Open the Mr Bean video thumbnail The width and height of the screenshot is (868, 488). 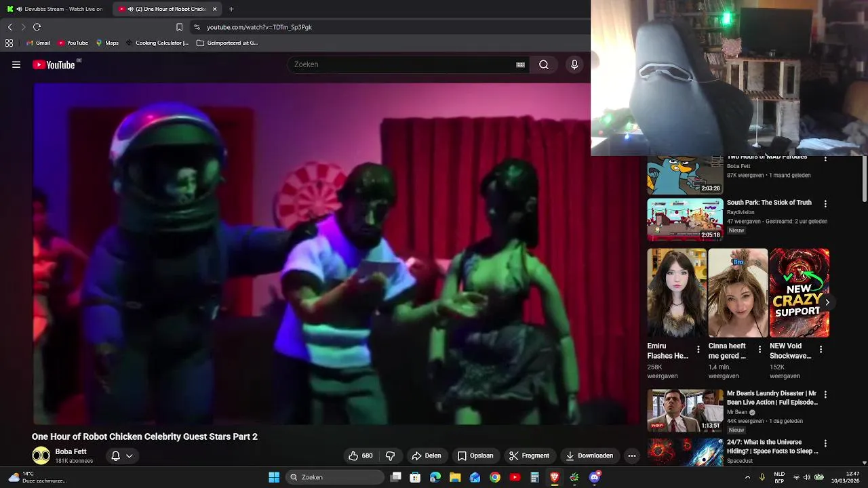685,410
